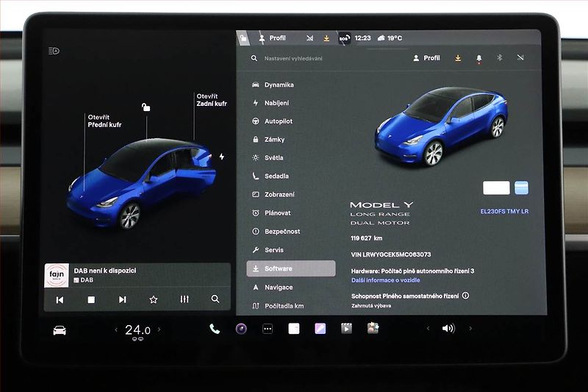Viewport: 588px width, 392px height.
Task: Tap the fajn radio station thumbnail
Action: pos(57,275)
